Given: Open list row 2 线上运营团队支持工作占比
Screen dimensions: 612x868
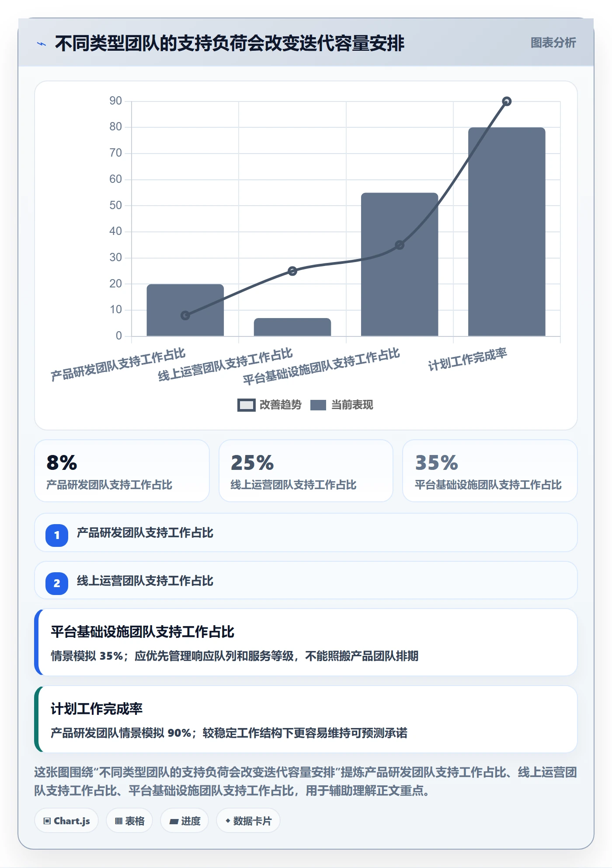Looking at the screenshot, I should [306, 581].
